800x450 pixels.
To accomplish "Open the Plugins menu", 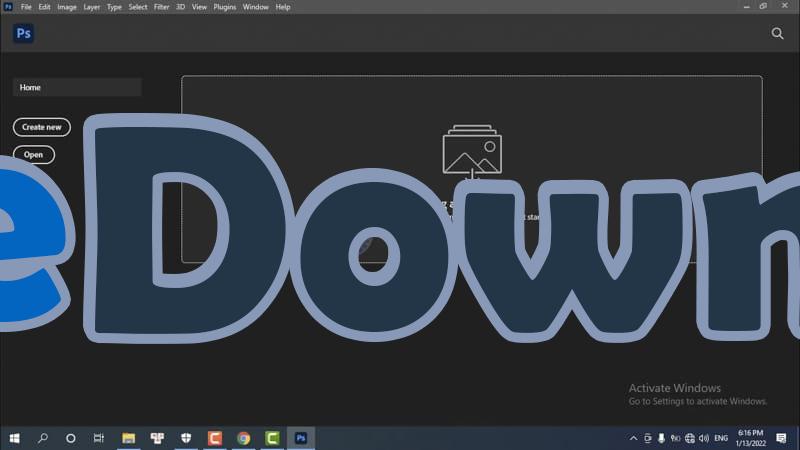I will point(225,7).
